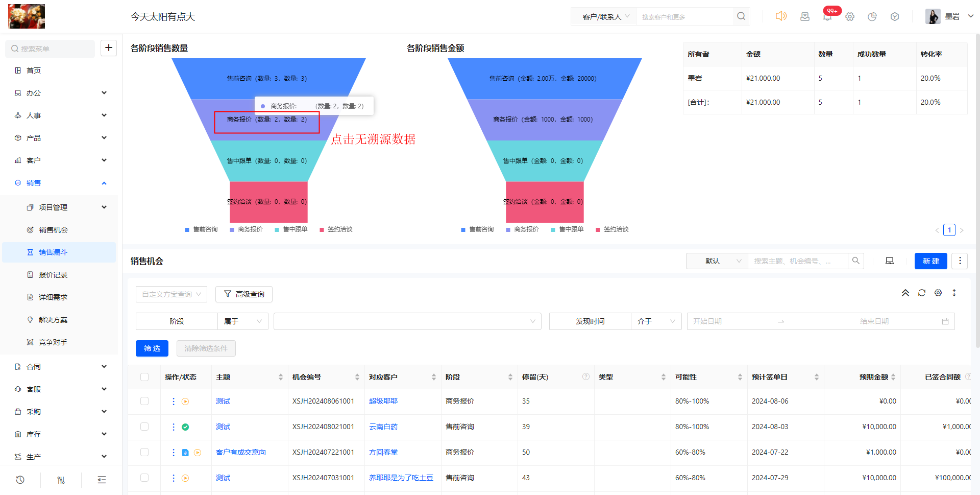
Task: Open settings gear in top header
Action: pyautogui.click(x=850, y=17)
